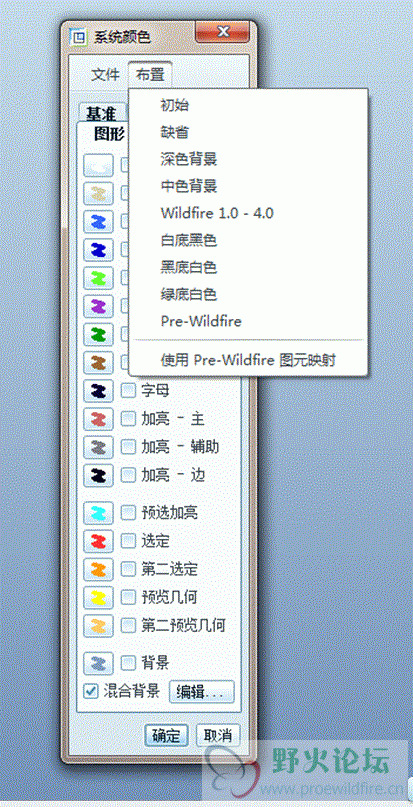Image resolution: width=413 pixels, height=807 pixels.
Task: Click the beige color swatch button
Action: (98, 193)
